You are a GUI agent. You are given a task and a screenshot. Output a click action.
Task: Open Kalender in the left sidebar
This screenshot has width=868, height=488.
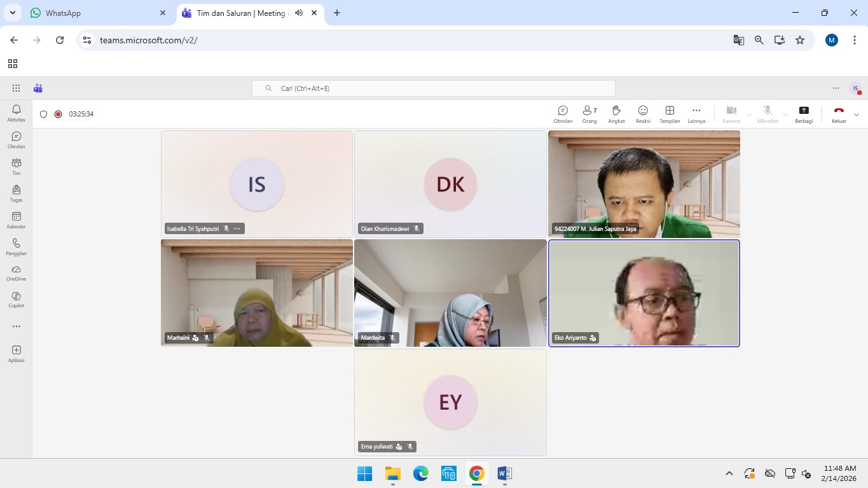point(17,220)
